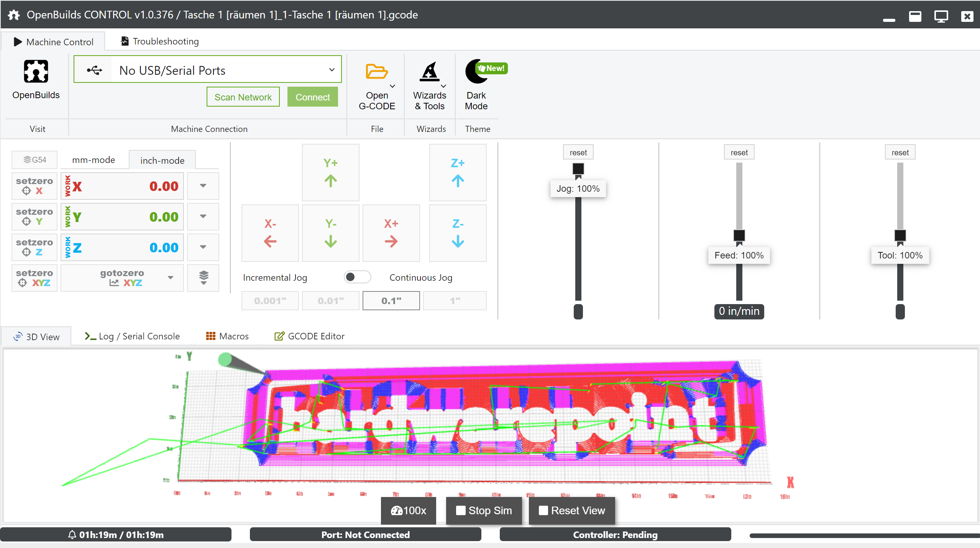Click the bell icon in the time status bar
Screen dimensions: 980x548
(72, 535)
